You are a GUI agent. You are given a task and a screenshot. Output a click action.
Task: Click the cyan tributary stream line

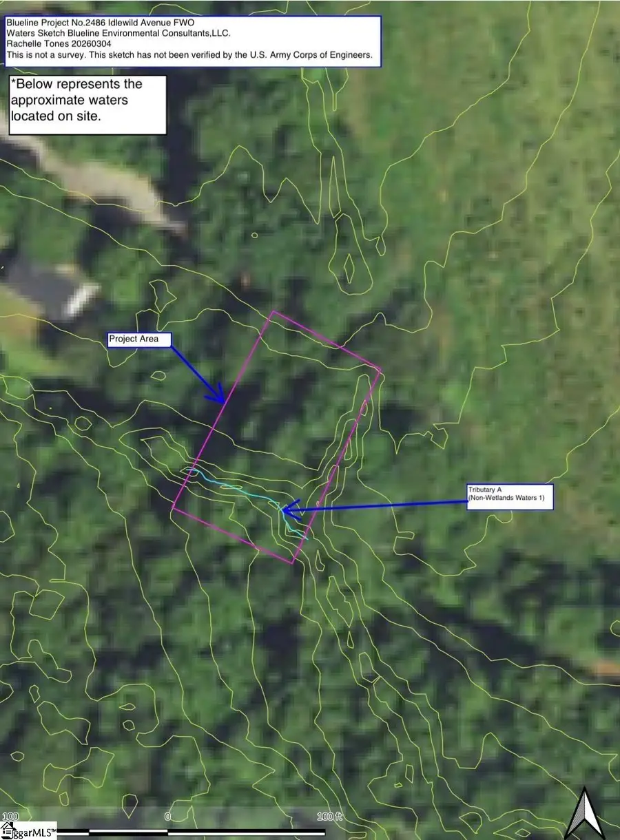pyautogui.click(x=234, y=487)
